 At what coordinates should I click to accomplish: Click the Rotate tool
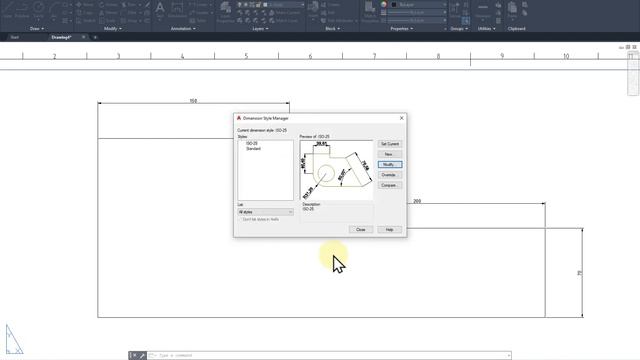coord(108,5)
